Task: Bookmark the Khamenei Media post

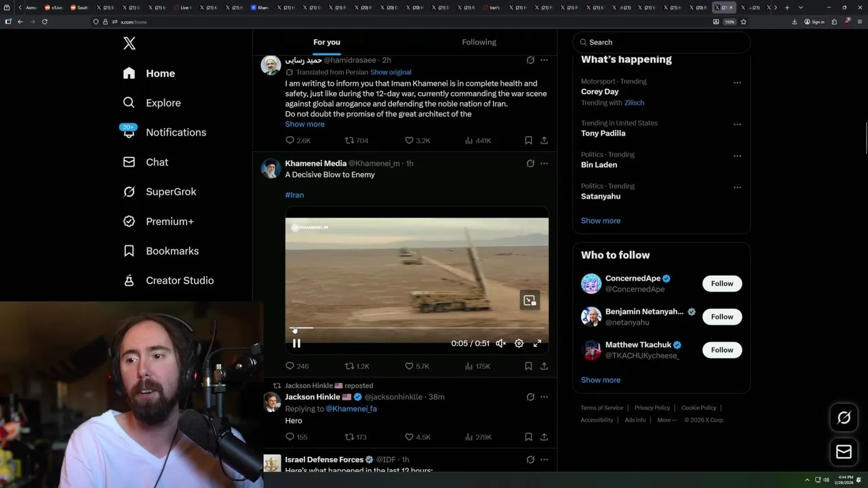Action: 528,366
